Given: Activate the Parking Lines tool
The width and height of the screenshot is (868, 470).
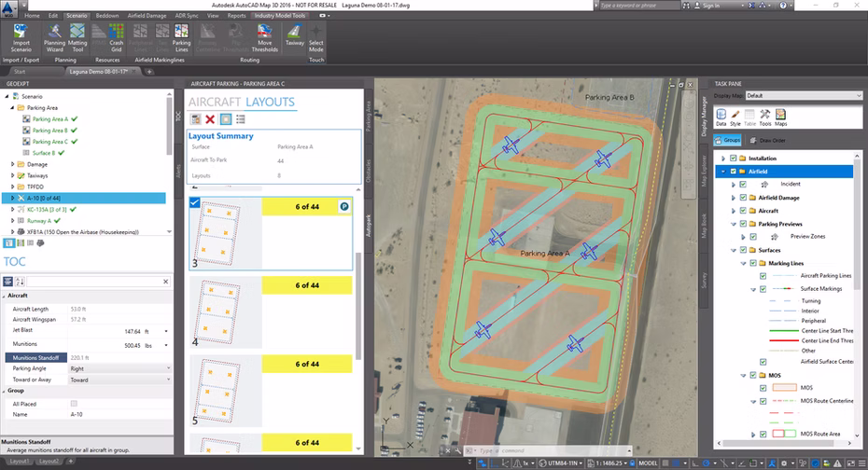Looking at the screenshot, I should 181,37.
